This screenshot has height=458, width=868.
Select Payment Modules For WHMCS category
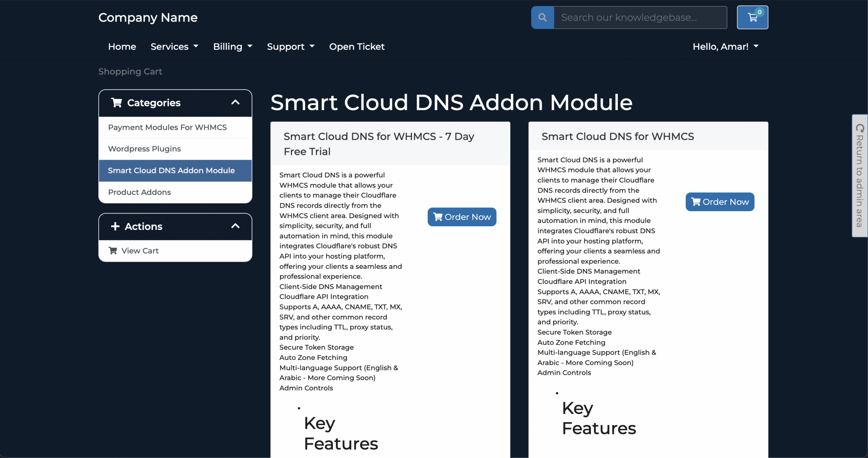point(167,127)
